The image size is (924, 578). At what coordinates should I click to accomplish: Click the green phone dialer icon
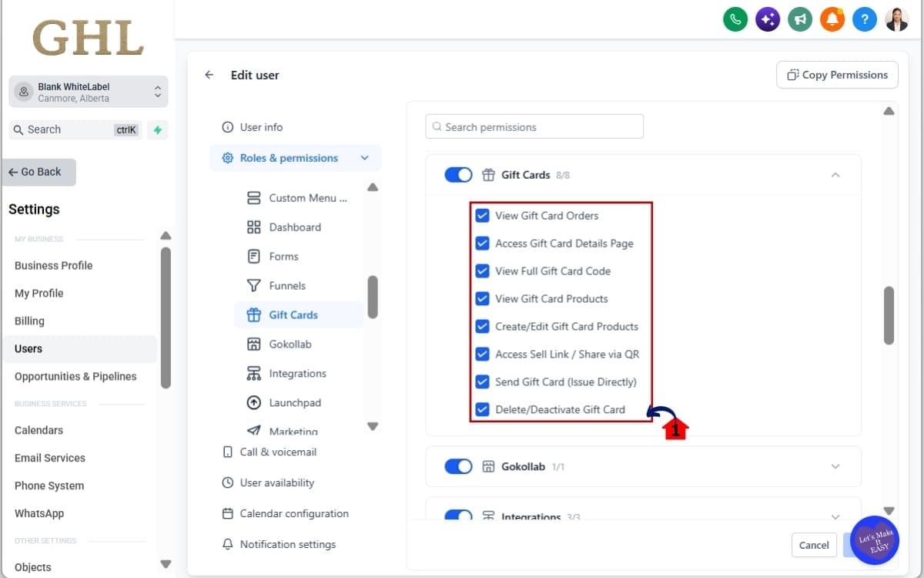pos(735,19)
